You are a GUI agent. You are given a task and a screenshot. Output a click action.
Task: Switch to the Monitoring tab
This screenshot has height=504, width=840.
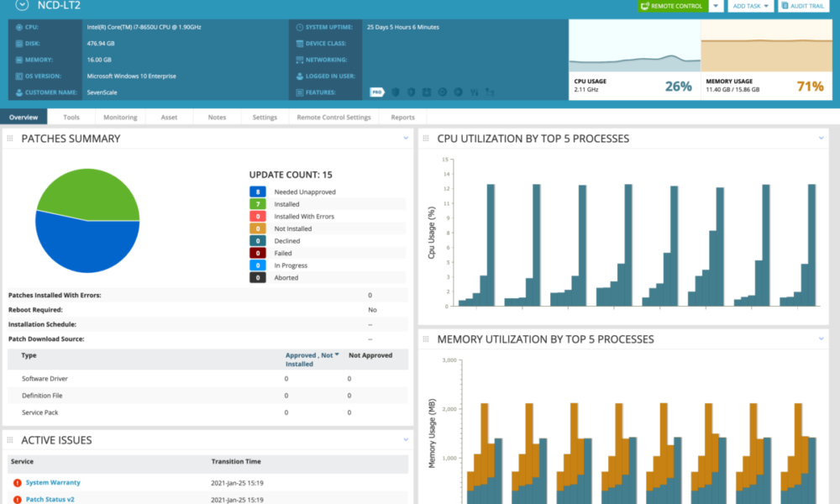coord(120,118)
